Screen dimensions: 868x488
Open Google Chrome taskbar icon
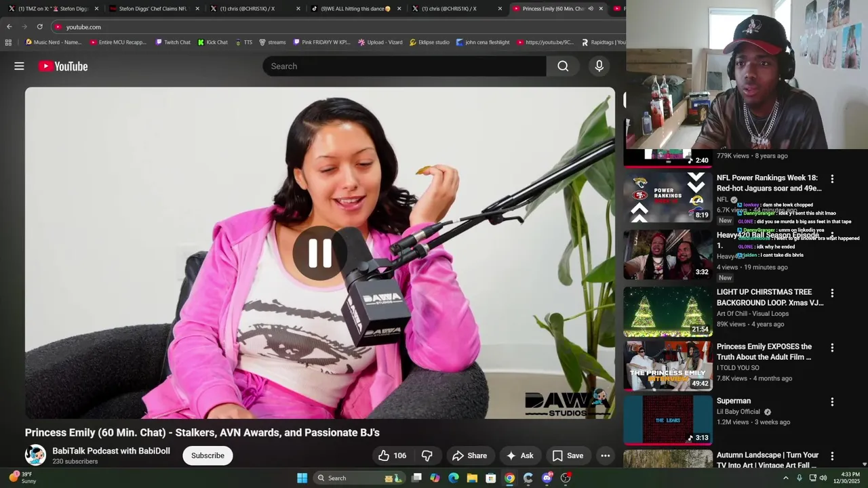point(509,478)
